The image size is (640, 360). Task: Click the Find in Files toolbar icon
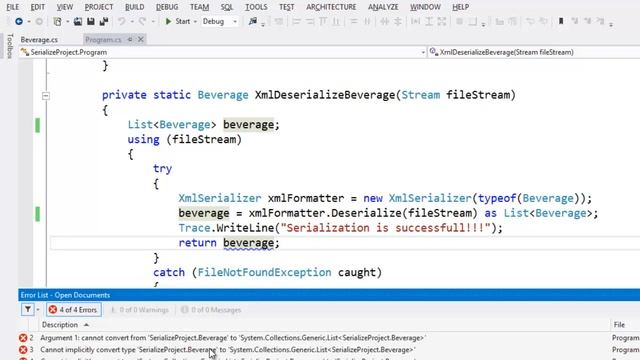(x=253, y=21)
